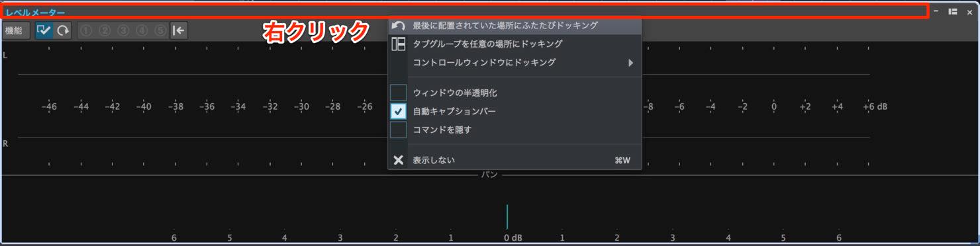The width and height of the screenshot is (980, 246).
Task: Click the circular arrow refresh icon
Action: coord(62,30)
